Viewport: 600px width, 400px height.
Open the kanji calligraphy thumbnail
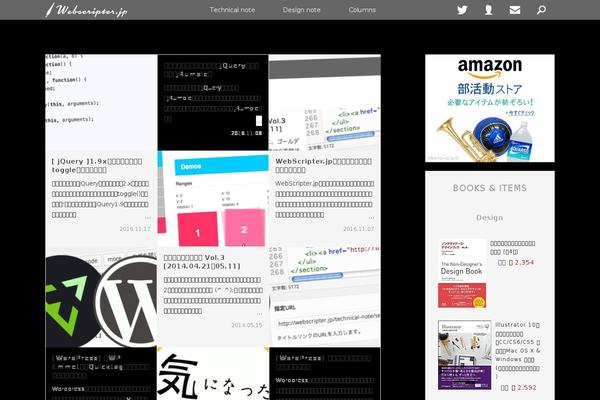(213, 374)
